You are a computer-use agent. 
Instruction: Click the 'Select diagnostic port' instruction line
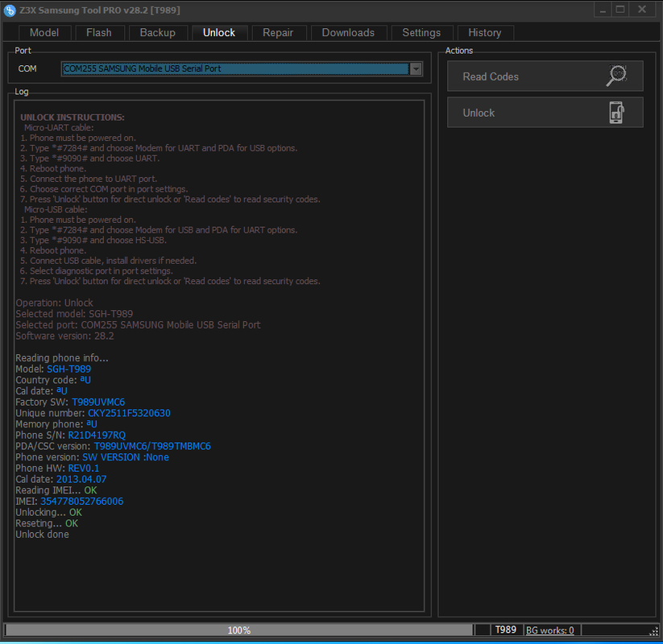coord(96,270)
